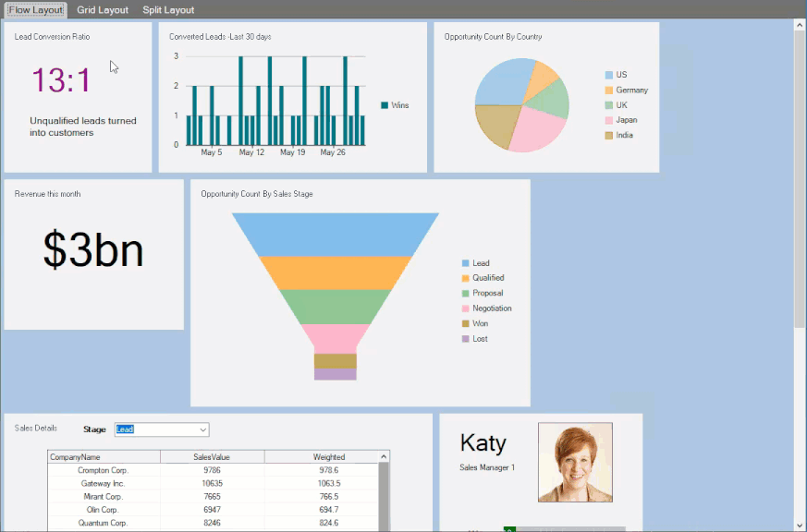This screenshot has height=532, width=807.
Task: Click the Qualified legend swatch in funnel chart
Action: (465, 278)
